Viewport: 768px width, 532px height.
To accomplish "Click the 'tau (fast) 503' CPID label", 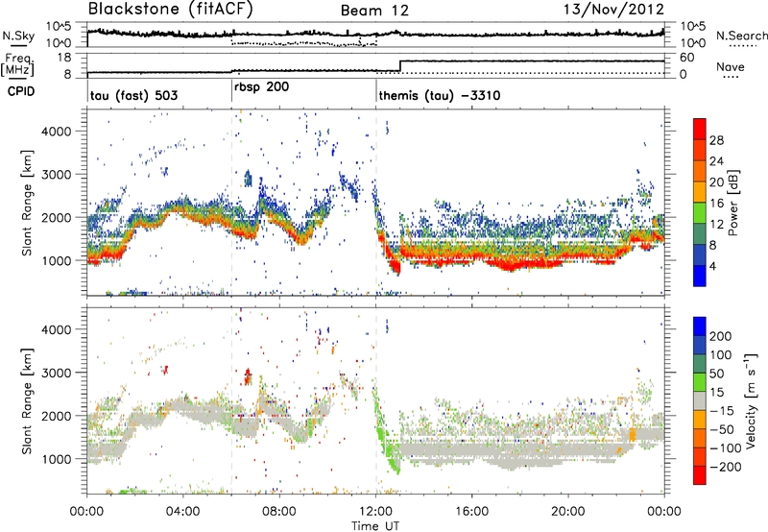I will 133,95.
